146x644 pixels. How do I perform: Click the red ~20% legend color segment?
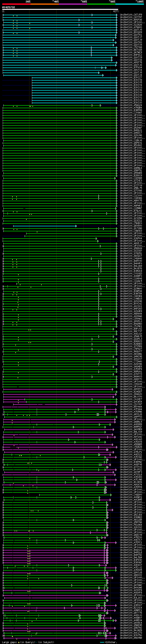(x=16, y=4)
